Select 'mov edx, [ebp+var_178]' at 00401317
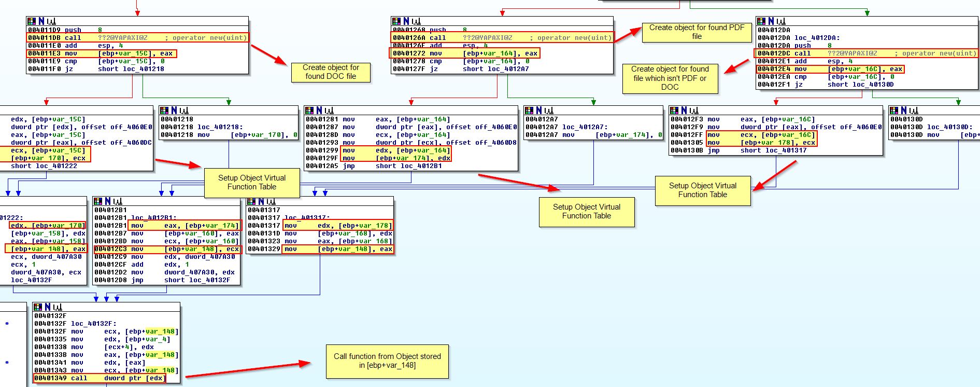 click(x=320, y=226)
